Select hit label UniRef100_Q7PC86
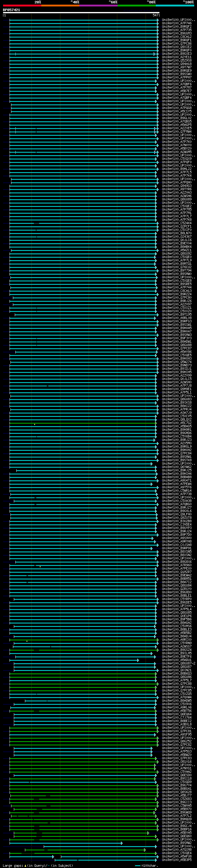 [x=177, y=43]
